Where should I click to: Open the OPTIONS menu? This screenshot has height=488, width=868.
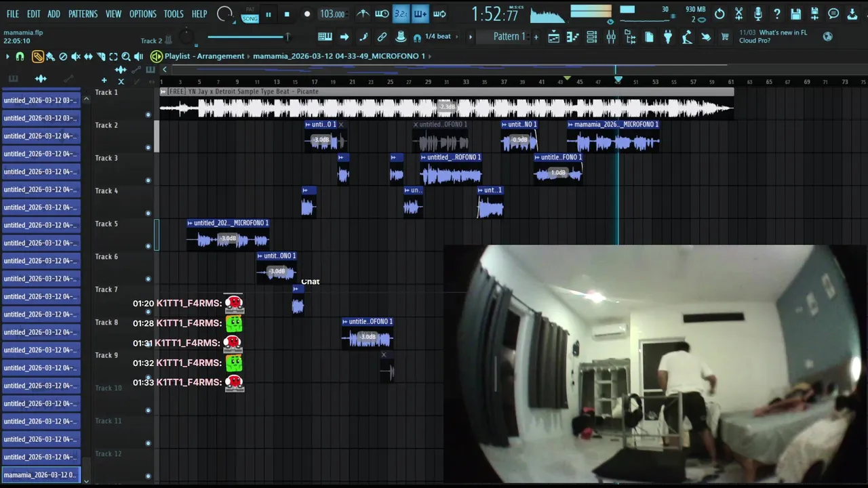click(142, 14)
